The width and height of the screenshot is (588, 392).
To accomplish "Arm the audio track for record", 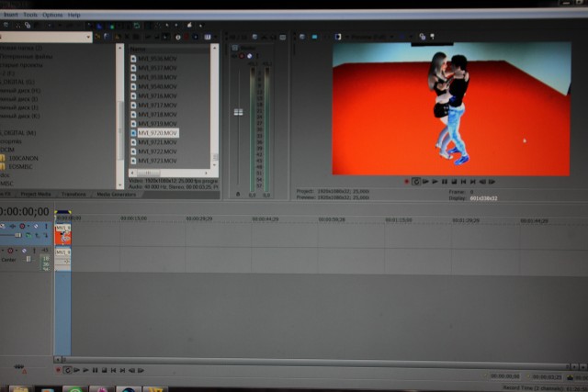I will click(x=10, y=251).
